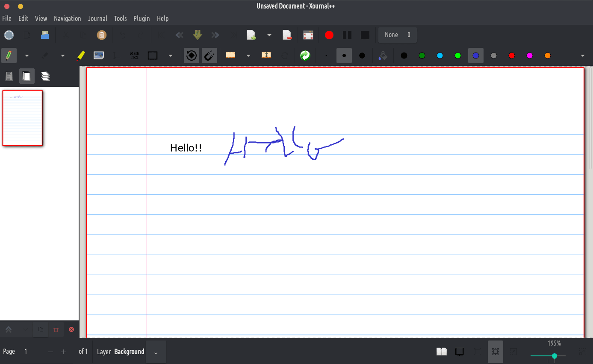Select the page 1 thumbnail preview

click(23, 118)
